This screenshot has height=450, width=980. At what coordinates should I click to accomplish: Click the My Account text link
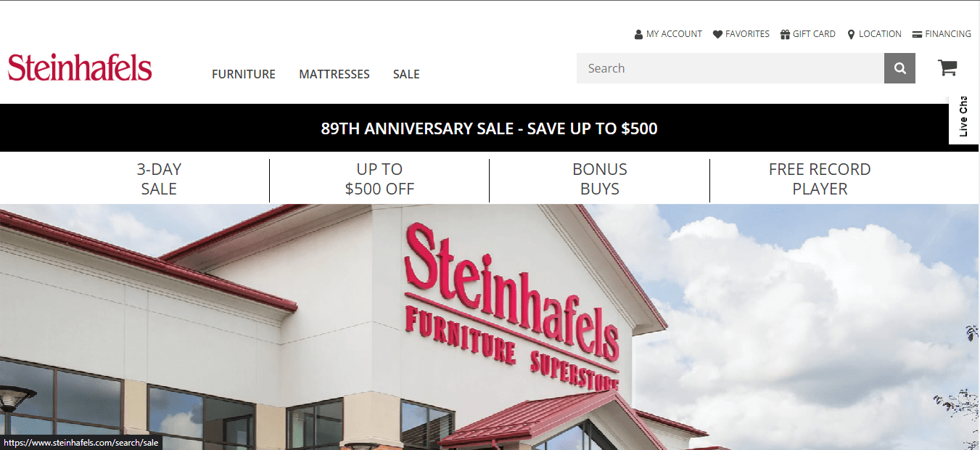pyautogui.click(x=674, y=34)
